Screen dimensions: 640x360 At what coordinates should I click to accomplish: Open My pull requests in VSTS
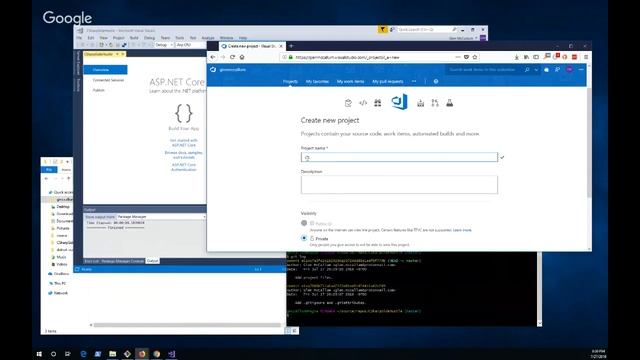pyautogui.click(x=388, y=81)
